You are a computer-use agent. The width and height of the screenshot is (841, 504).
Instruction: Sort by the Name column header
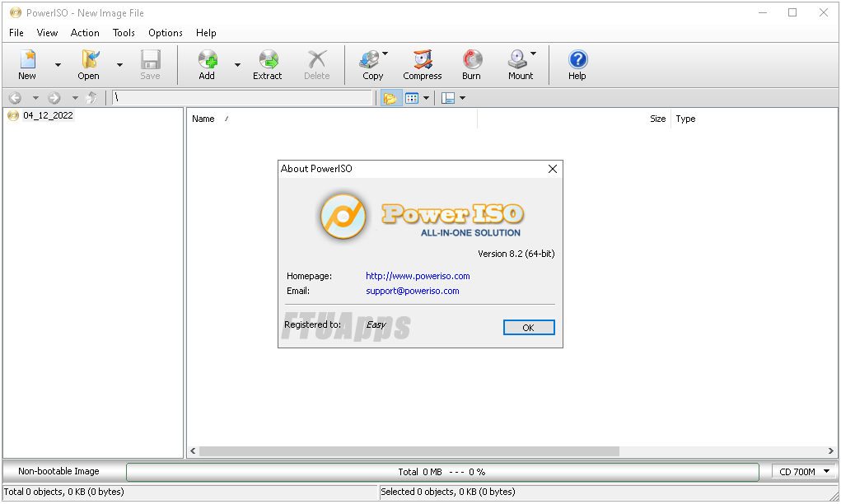(332, 119)
